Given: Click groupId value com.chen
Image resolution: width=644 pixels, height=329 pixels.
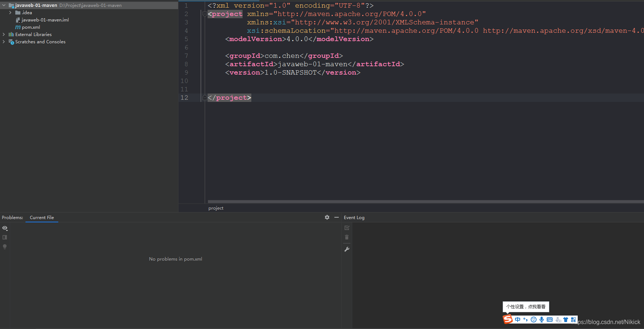Looking at the screenshot, I should 282,56.
